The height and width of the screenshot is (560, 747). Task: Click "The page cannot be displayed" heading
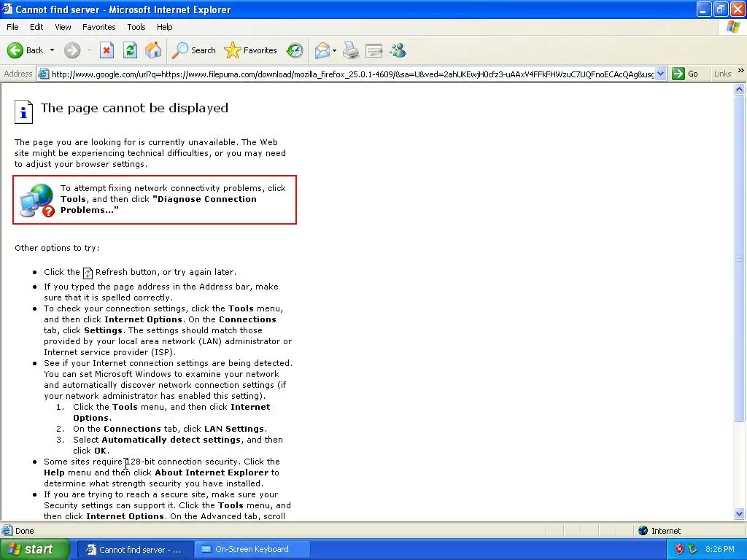tap(134, 108)
